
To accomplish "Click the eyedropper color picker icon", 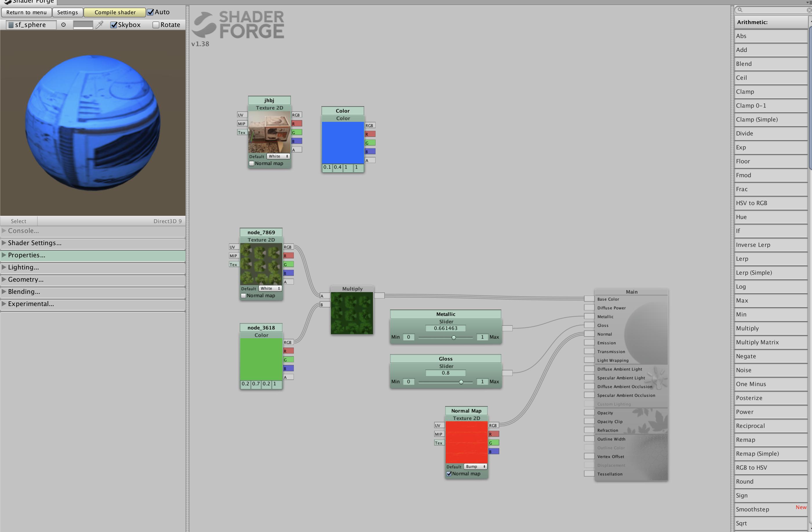I will 99,25.
